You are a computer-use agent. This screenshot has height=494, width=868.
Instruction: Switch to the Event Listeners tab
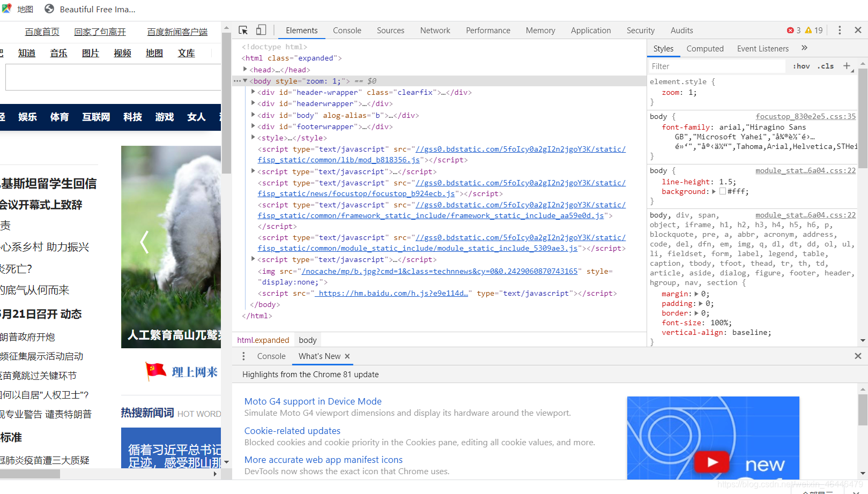[762, 49]
